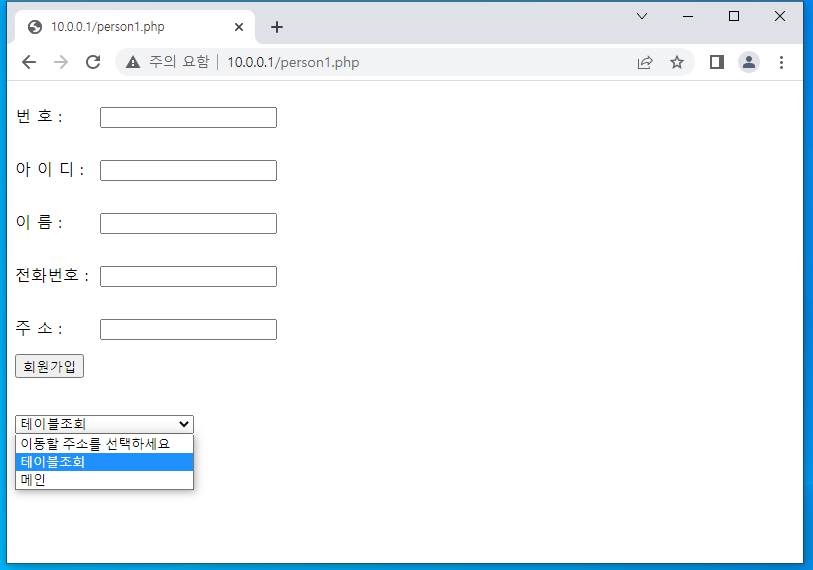This screenshot has height=570, width=813.
Task: Open a new tab with the plus button
Action: 277,27
